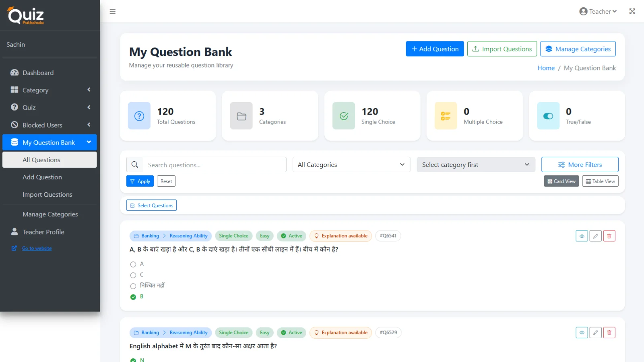Image resolution: width=644 pixels, height=362 pixels.
Task: Click the #Q6541 ID badge
Action: pos(388,236)
